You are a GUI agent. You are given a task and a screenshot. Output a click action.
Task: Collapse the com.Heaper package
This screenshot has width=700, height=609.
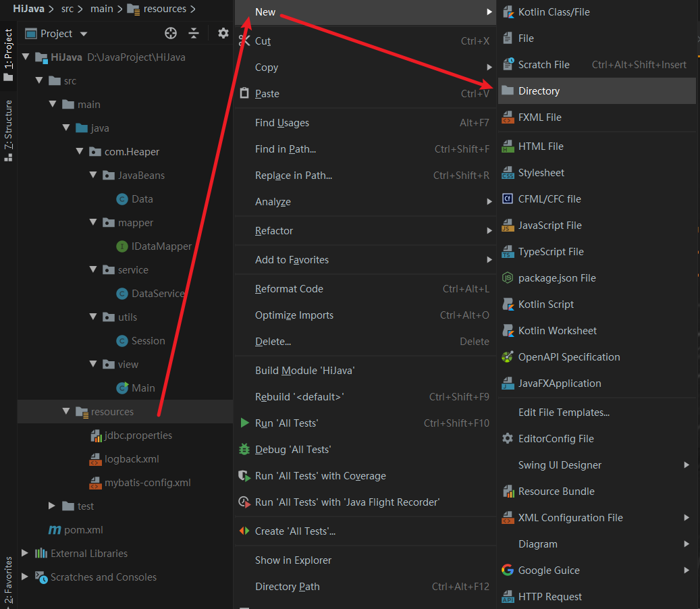point(80,151)
